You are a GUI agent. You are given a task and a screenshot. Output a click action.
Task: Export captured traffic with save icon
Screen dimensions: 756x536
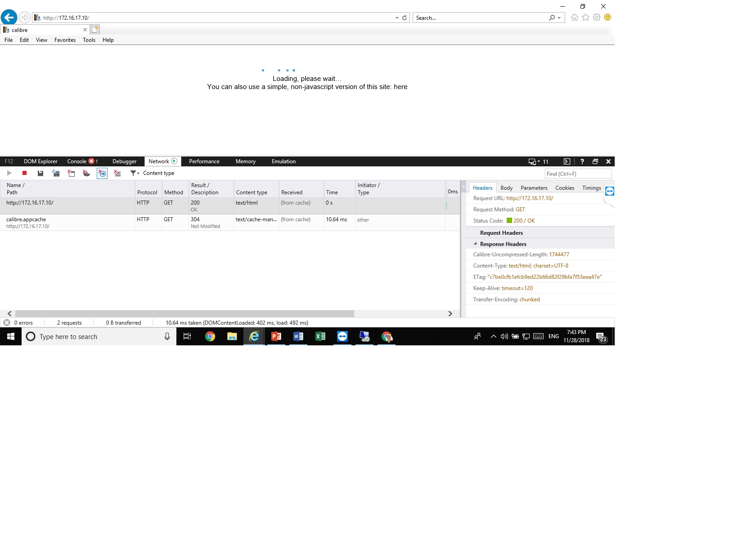pyautogui.click(x=40, y=173)
